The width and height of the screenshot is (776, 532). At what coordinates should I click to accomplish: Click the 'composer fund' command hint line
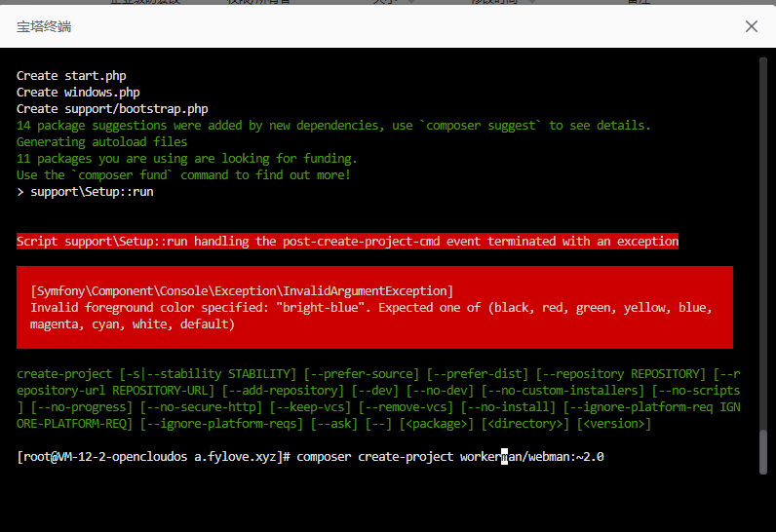[x=183, y=175]
